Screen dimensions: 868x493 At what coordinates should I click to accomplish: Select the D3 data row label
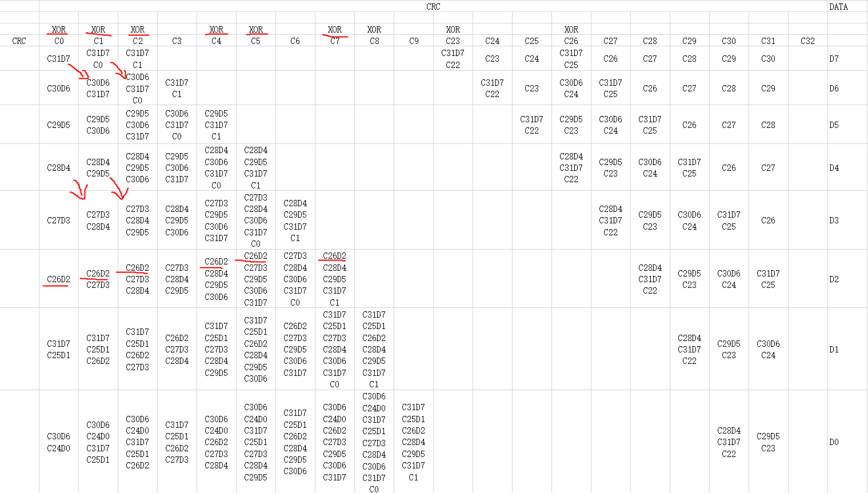[x=847, y=220]
